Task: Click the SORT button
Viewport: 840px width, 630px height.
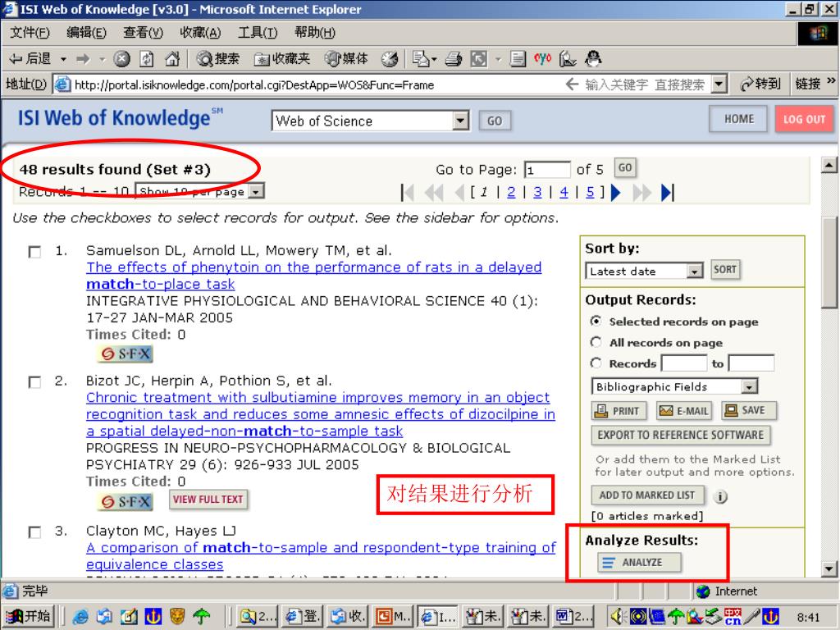Action: point(725,269)
